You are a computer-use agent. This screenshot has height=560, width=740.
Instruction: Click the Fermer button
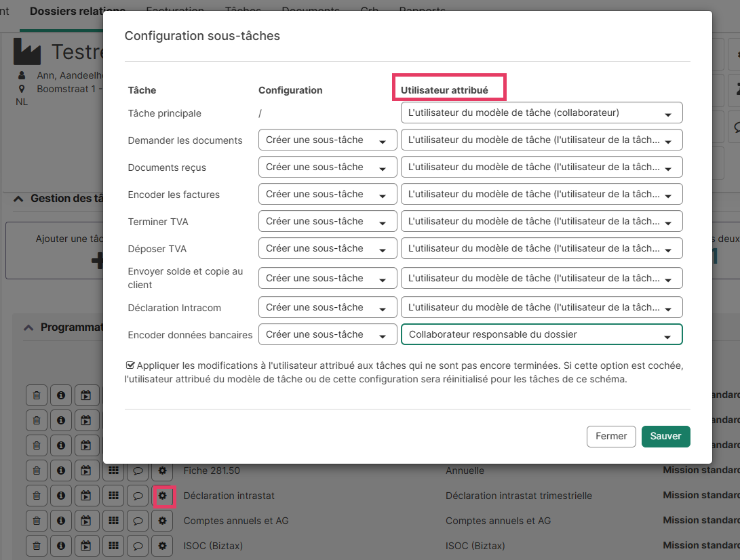coord(611,437)
